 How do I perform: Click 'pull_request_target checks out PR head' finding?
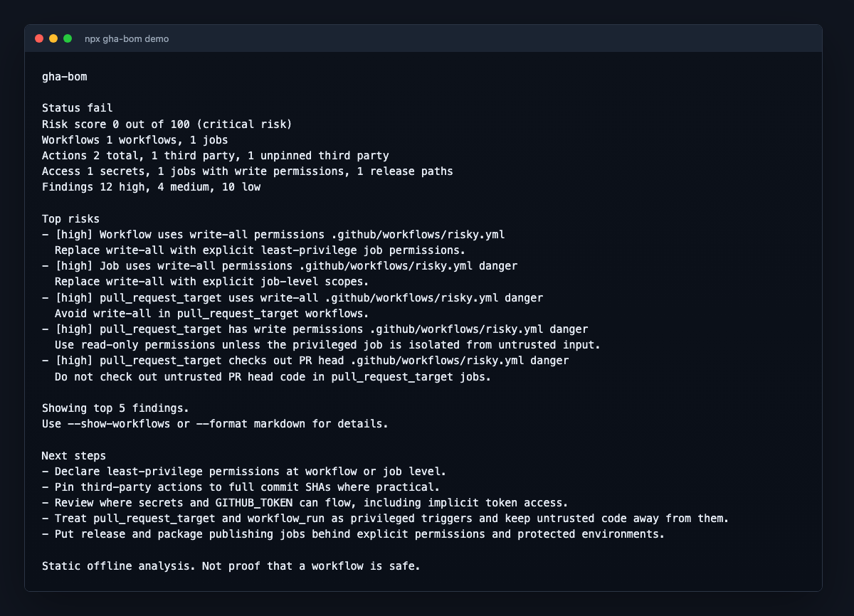(305, 360)
